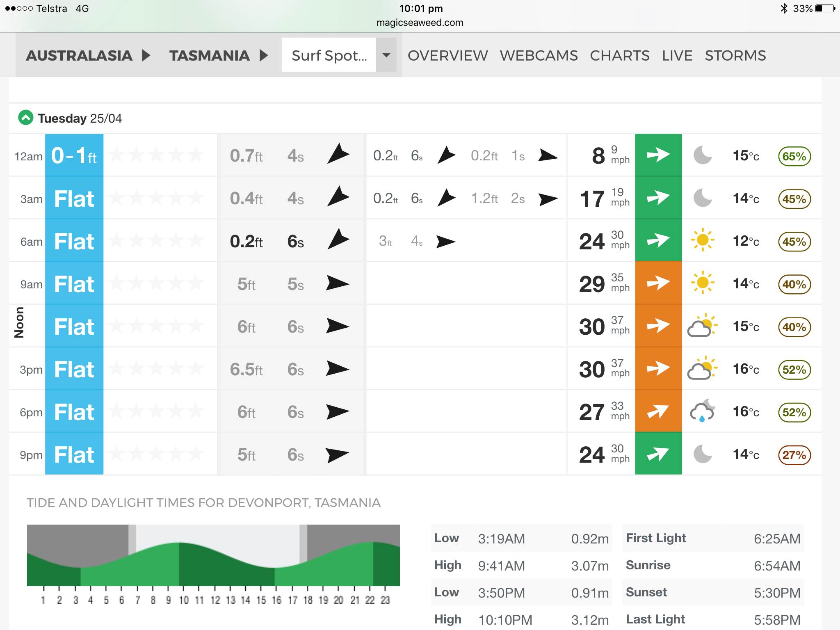Screen dimensions: 840x630
Task: Open the TASMANIA breadcrumb region
Action: point(209,55)
